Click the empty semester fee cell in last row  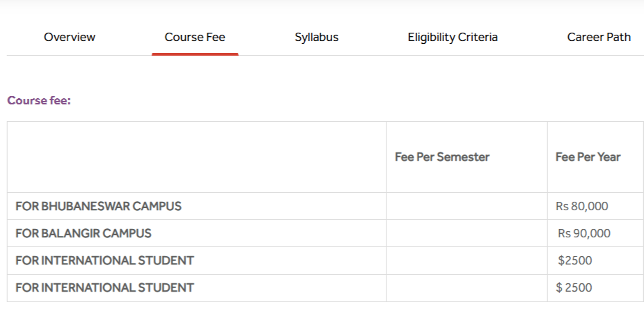pyautogui.click(x=466, y=287)
